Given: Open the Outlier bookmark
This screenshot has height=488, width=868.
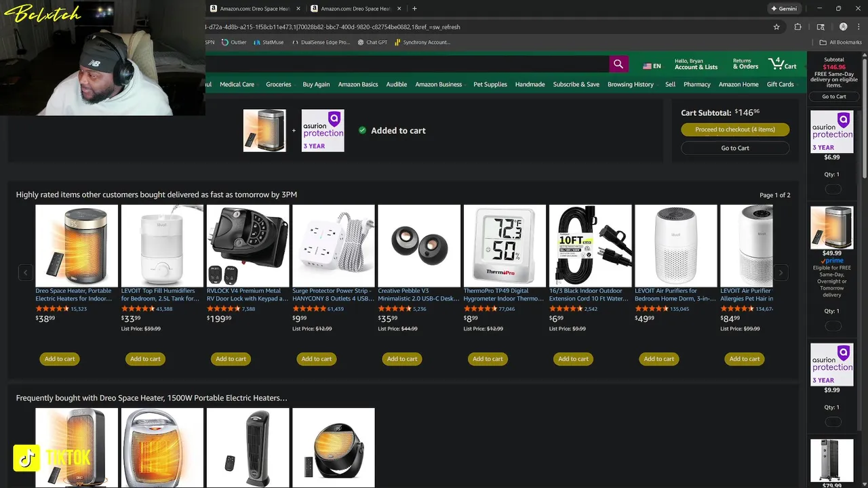Looking at the screenshot, I should 234,42.
